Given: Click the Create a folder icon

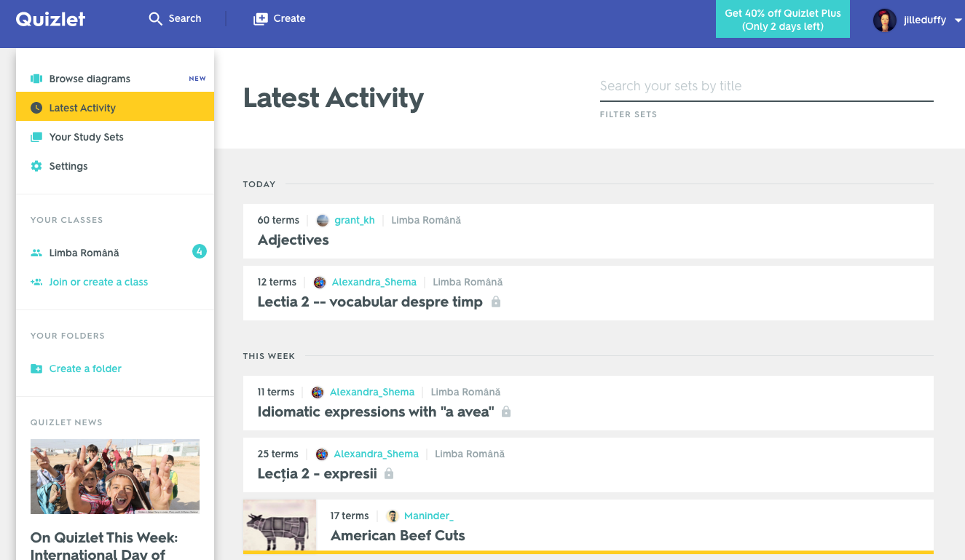Looking at the screenshot, I should pos(36,368).
